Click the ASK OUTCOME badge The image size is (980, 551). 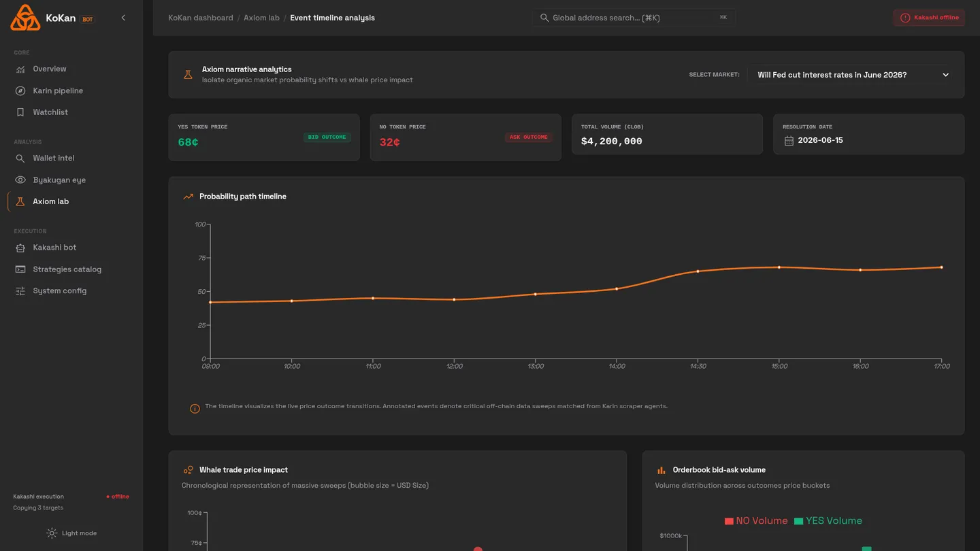[x=528, y=137]
